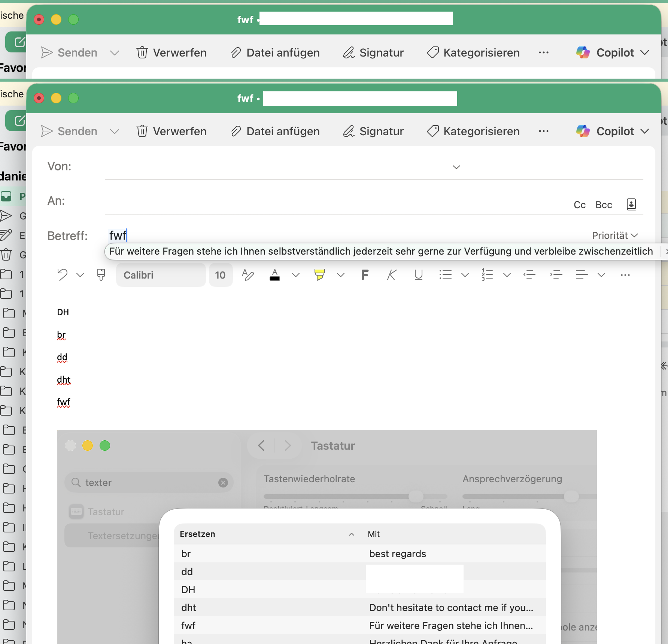Click the 'fwf' line in the message body
The height and width of the screenshot is (644, 668).
(64, 402)
